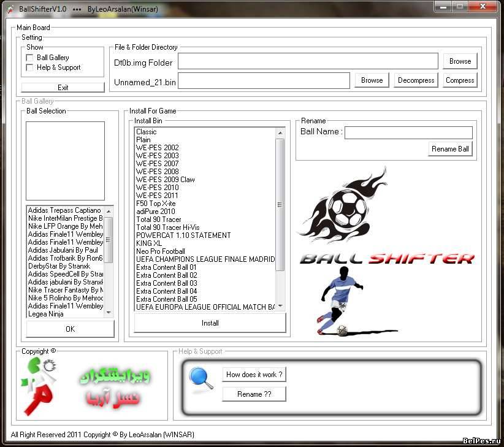The width and height of the screenshot is (504, 447).
Task: Select Plain in Install Bin list
Action: (205, 140)
